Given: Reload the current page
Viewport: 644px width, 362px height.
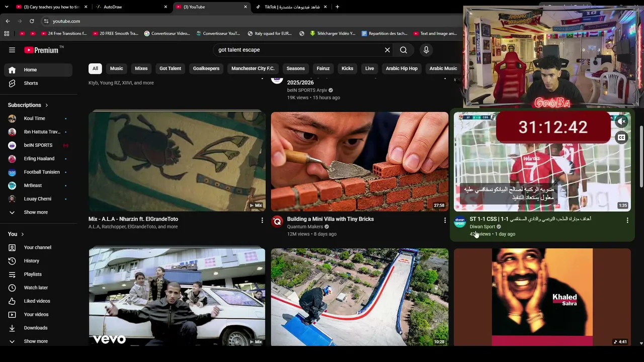Looking at the screenshot, I should [x=32, y=21].
